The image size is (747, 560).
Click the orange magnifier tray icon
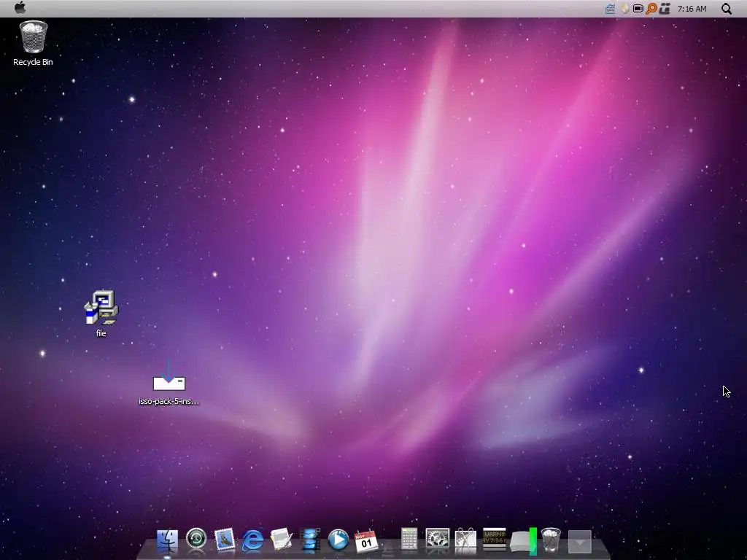tap(651, 9)
